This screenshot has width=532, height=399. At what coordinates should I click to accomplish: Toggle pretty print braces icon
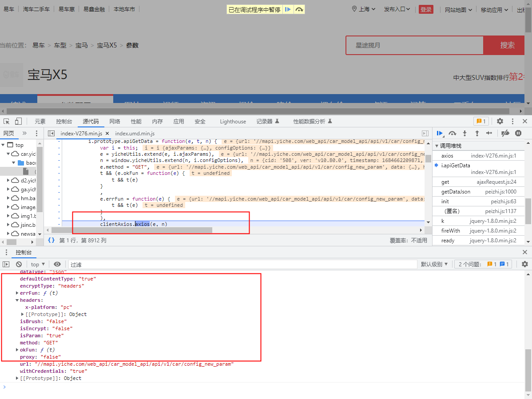(x=51, y=241)
